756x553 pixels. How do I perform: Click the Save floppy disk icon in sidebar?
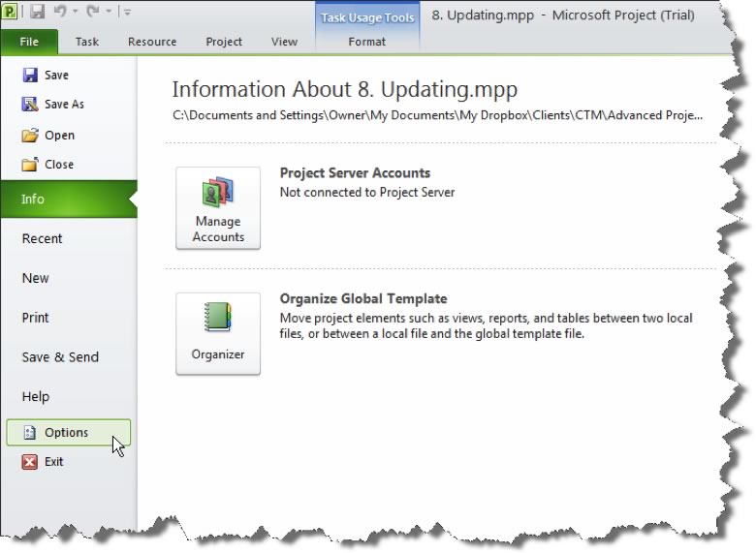pos(30,76)
